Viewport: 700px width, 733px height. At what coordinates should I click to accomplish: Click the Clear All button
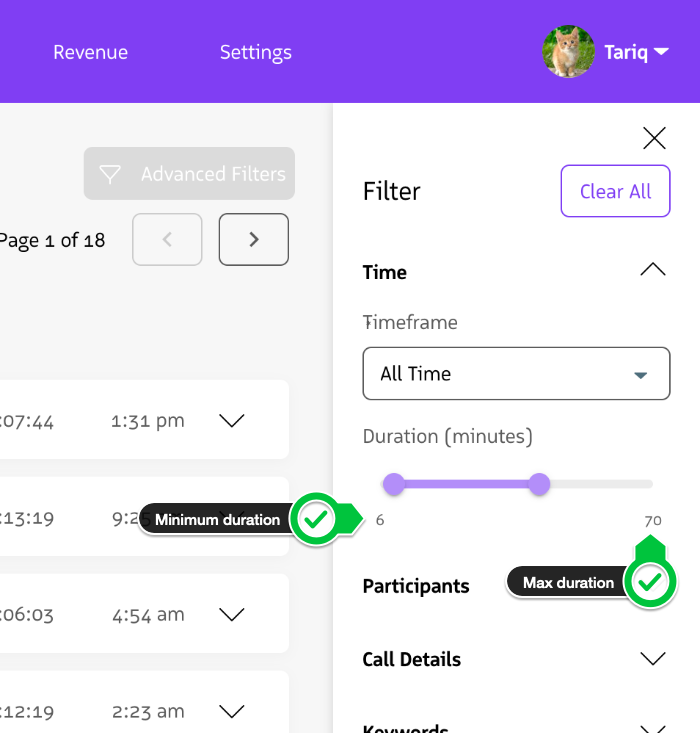tap(615, 191)
